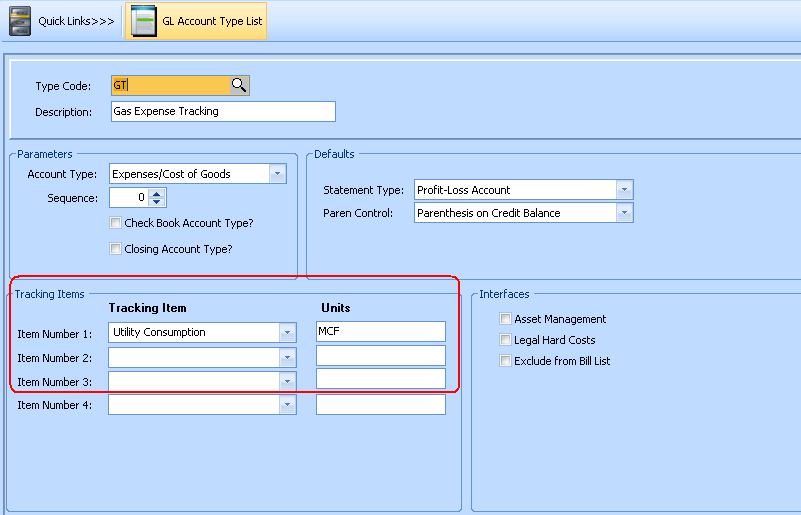The width and height of the screenshot is (801, 515).
Task: Decrease the Sequence value with down arrow
Action: [156, 202]
